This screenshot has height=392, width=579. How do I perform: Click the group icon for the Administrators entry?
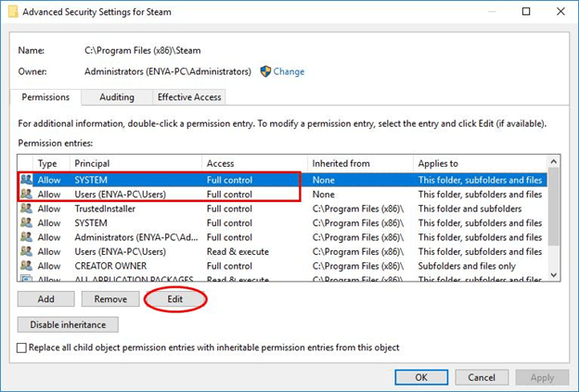(26, 236)
